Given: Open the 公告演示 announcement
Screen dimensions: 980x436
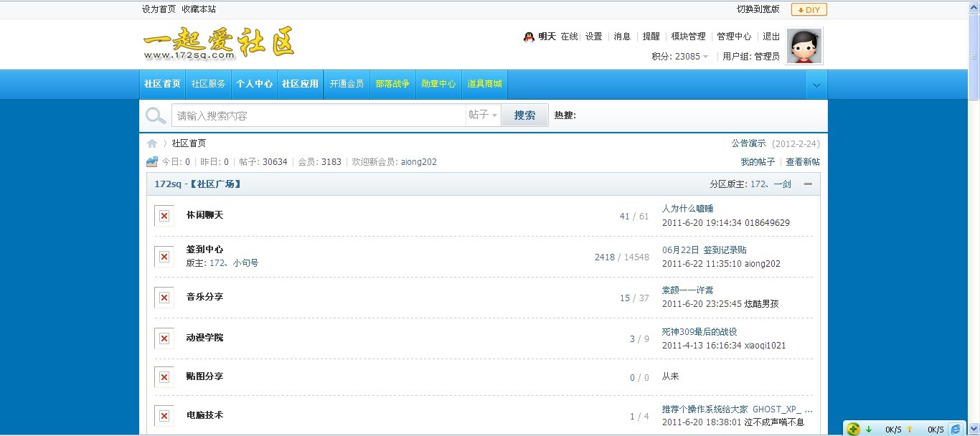Looking at the screenshot, I should (x=748, y=143).
